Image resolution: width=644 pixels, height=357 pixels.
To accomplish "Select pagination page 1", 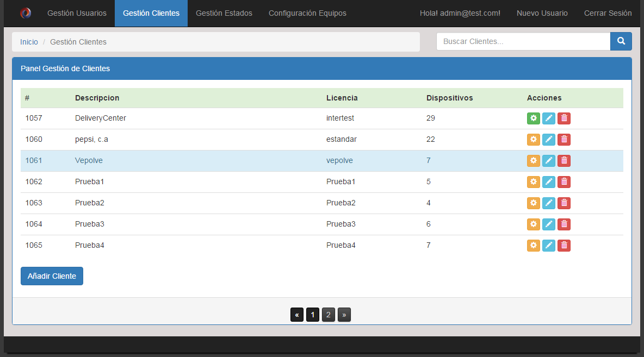I will click(x=313, y=315).
